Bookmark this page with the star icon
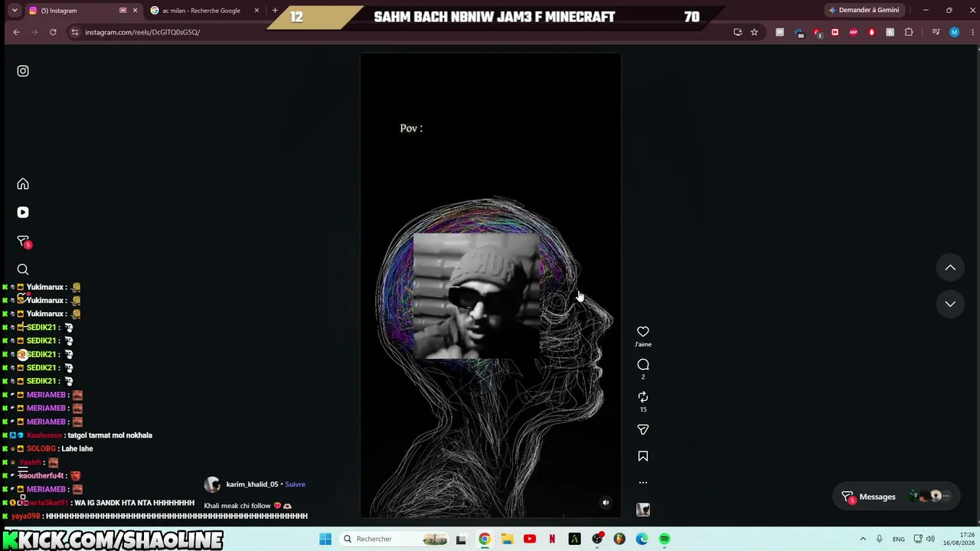This screenshot has width=980, height=551. pyautogui.click(x=754, y=32)
